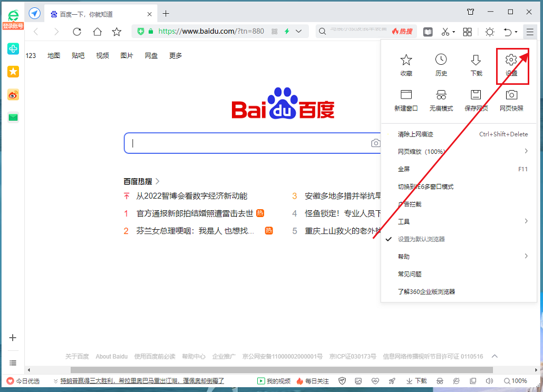The image size is (543, 392).
Task: Open the green clover sidebar app
Action: tap(13, 49)
